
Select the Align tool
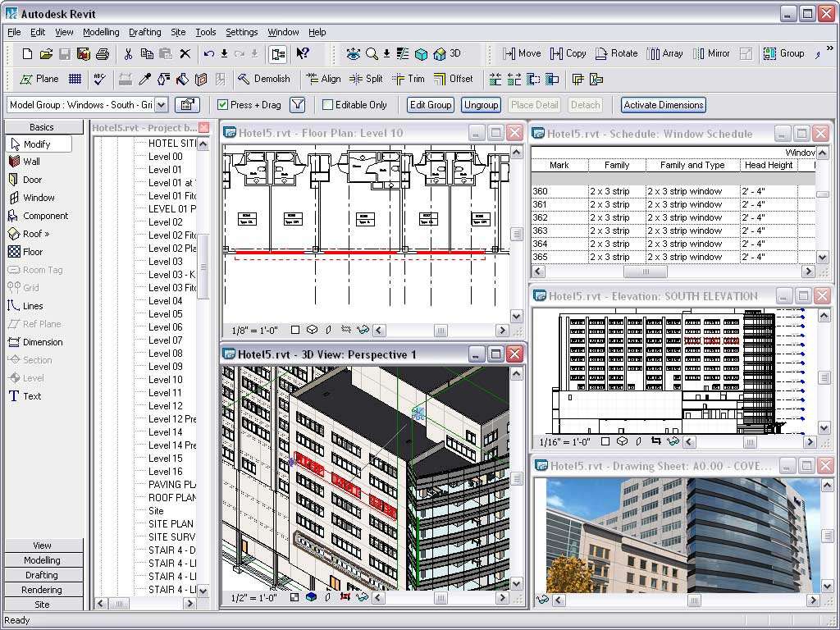(x=323, y=80)
